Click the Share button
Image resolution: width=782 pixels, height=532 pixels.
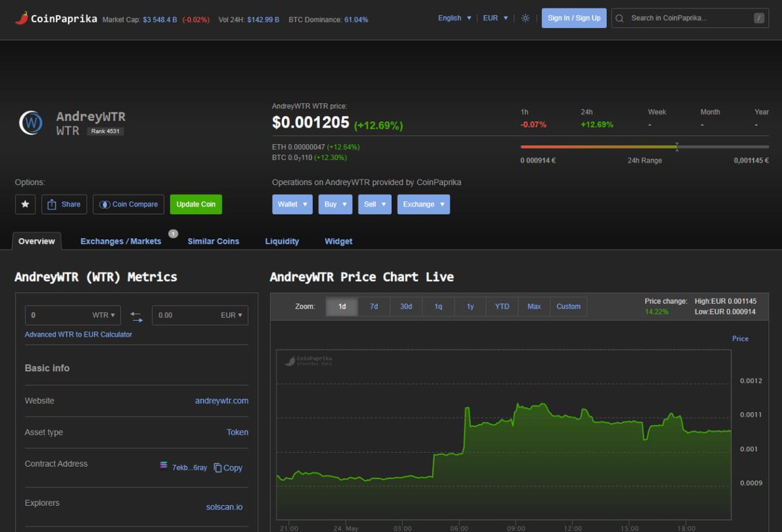[64, 204]
